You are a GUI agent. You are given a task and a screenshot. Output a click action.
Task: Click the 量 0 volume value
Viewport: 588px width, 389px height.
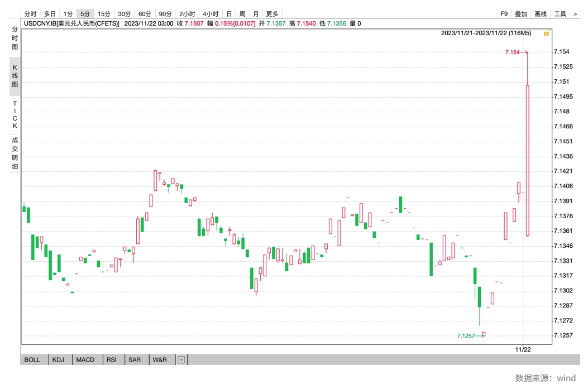point(356,23)
